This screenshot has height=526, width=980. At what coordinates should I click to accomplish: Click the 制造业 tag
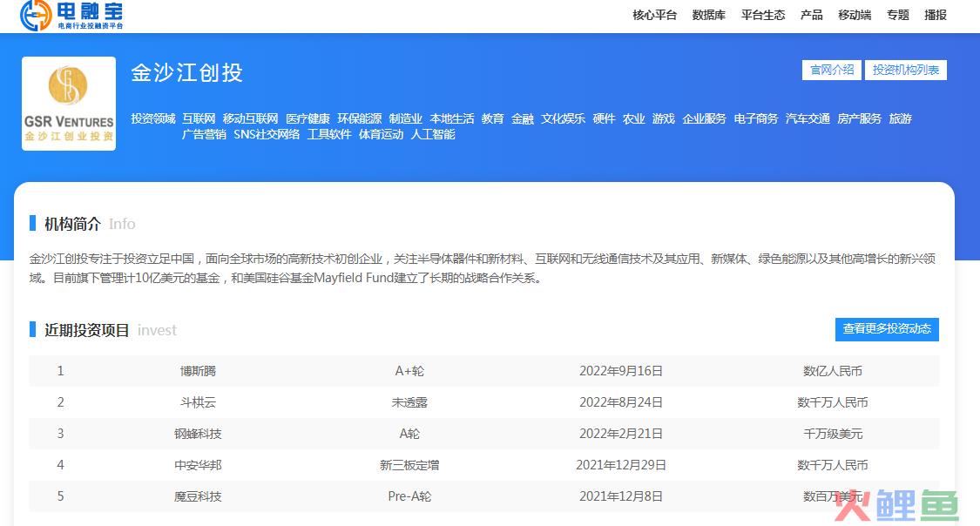(406, 118)
